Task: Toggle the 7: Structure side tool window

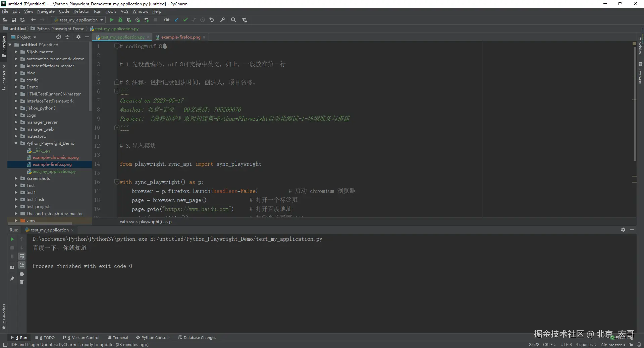Action: pos(4,77)
